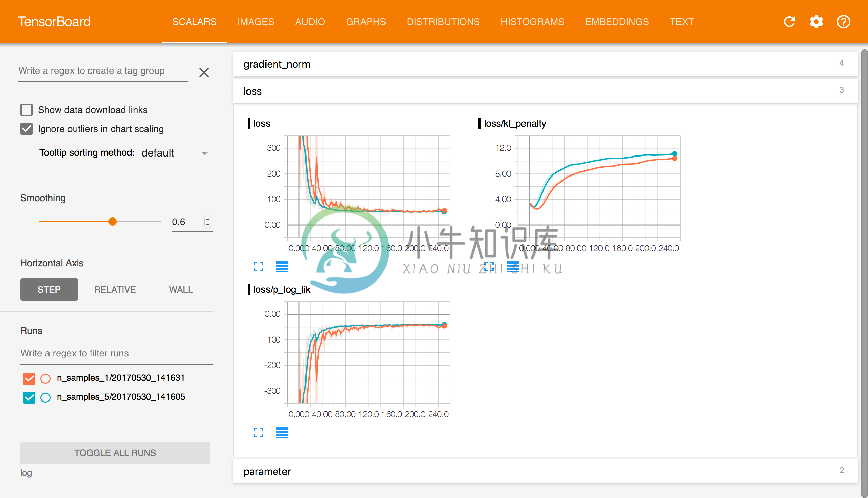Click the Smoothing slider handle
The height and width of the screenshot is (498, 868).
pyautogui.click(x=112, y=222)
